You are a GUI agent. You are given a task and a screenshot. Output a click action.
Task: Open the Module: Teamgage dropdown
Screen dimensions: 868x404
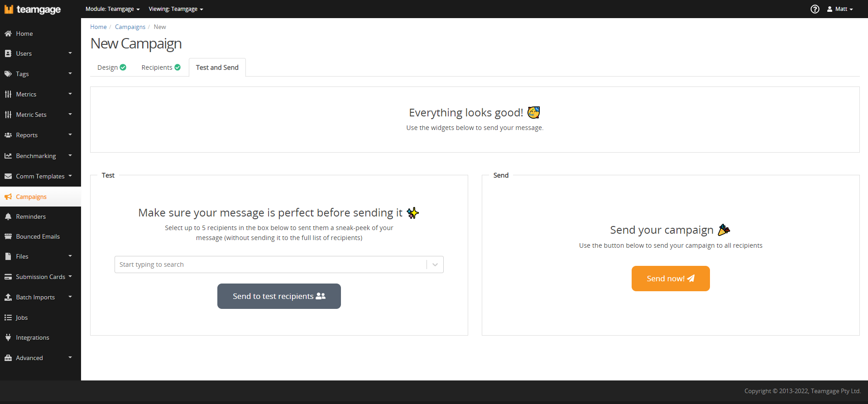coord(113,9)
